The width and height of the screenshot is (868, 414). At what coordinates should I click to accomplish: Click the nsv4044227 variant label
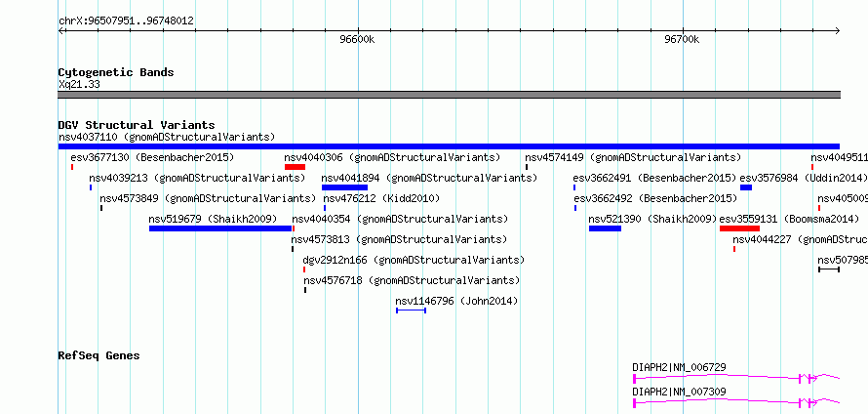[x=800, y=239]
